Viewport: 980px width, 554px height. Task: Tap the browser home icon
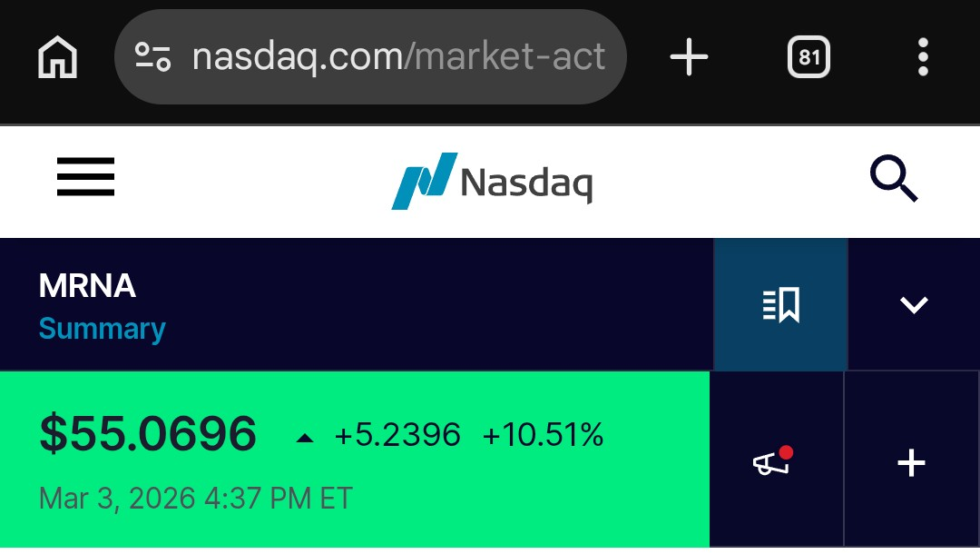pyautogui.click(x=58, y=58)
